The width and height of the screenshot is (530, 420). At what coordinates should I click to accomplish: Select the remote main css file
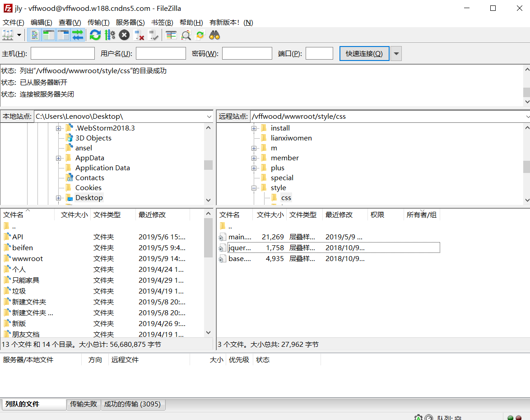[x=240, y=237]
